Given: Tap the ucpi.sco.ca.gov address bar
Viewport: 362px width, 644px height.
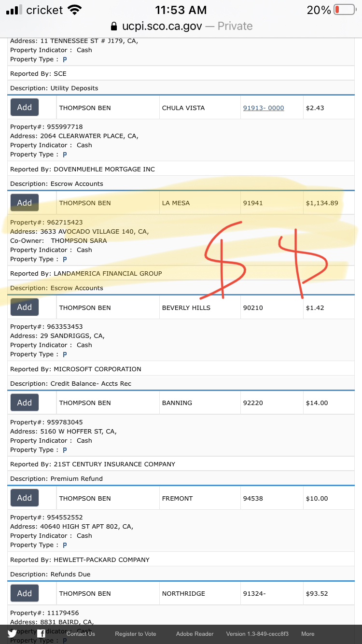Looking at the screenshot, I should pyautogui.click(x=181, y=26).
